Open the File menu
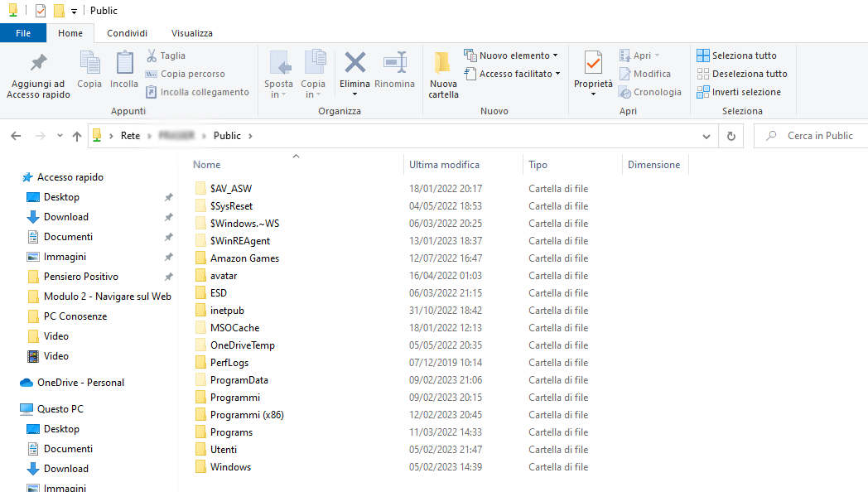Screen dimensions: 868x492 click(23, 32)
